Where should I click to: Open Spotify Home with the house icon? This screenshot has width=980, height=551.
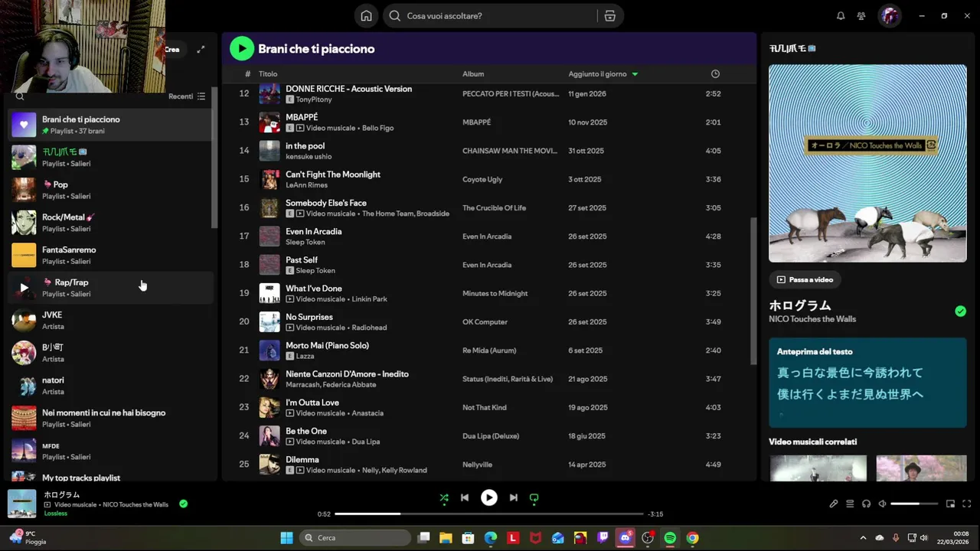click(366, 16)
